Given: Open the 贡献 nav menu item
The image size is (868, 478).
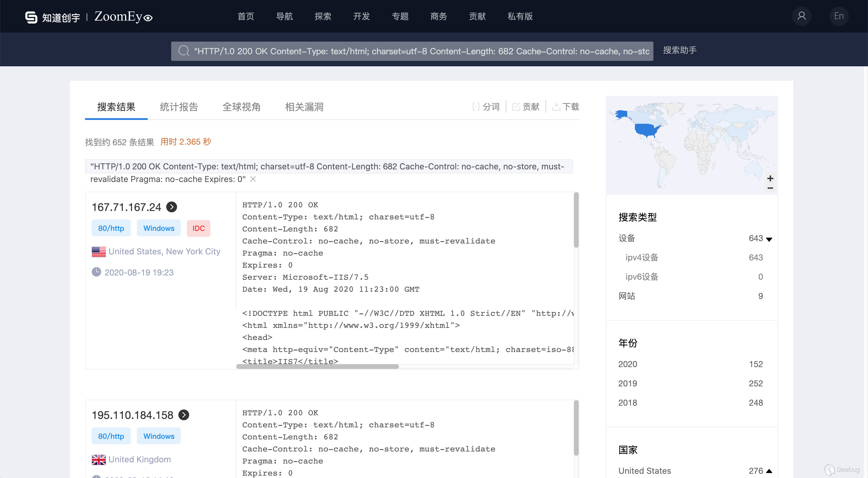Looking at the screenshot, I should click(477, 16).
